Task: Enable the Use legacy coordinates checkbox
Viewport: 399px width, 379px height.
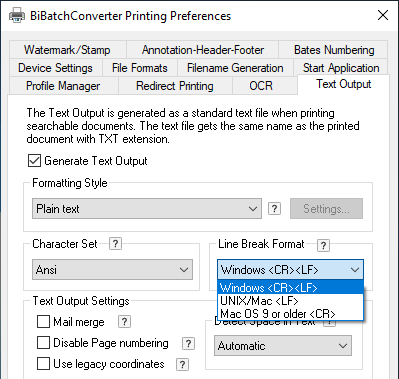Action: pos(43,364)
